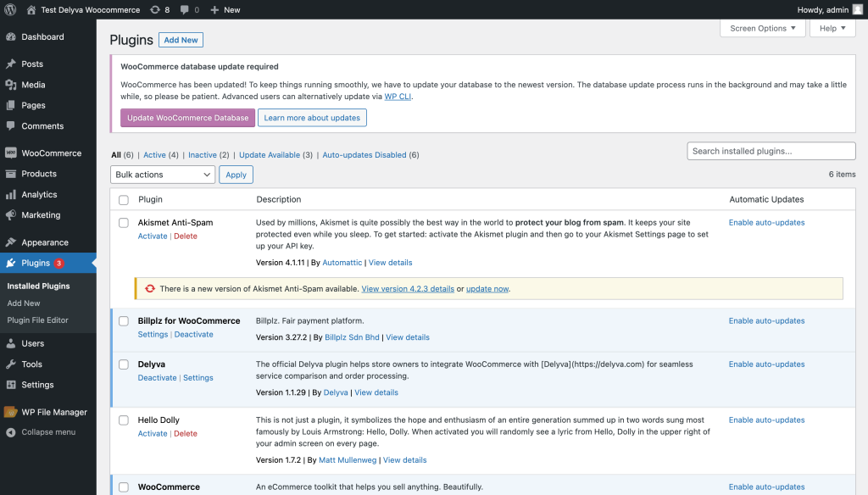Show plugins with Update Available
Image resolution: width=868 pixels, height=495 pixels.
click(x=270, y=155)
